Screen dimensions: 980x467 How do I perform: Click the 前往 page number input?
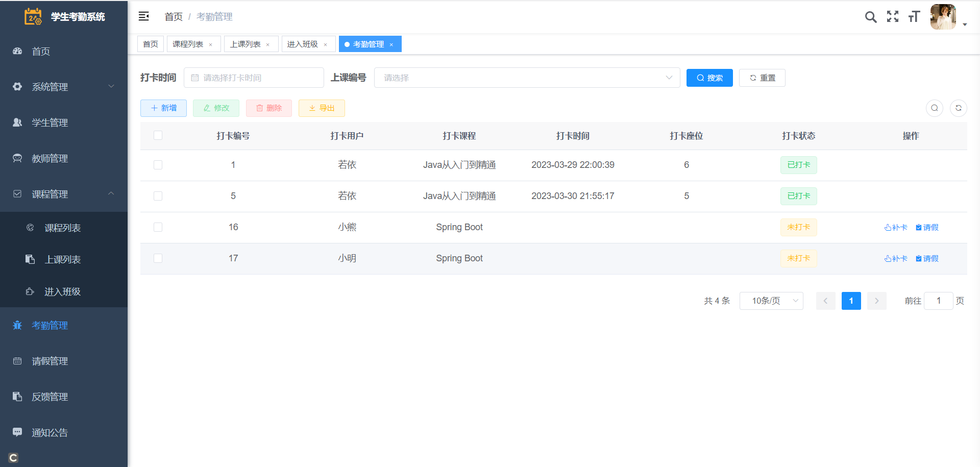(x=938, y=301)
